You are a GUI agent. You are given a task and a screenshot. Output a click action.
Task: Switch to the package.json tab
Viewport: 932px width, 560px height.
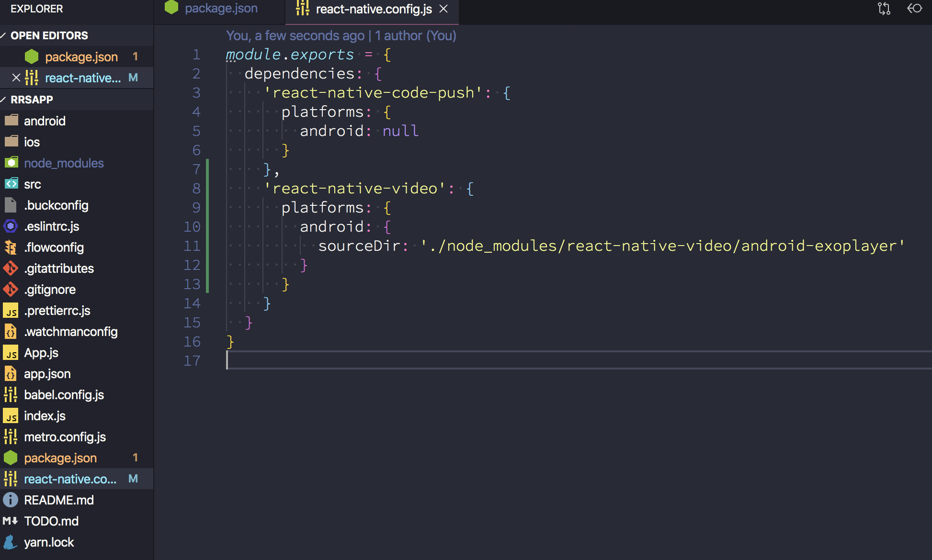(220, 8)
